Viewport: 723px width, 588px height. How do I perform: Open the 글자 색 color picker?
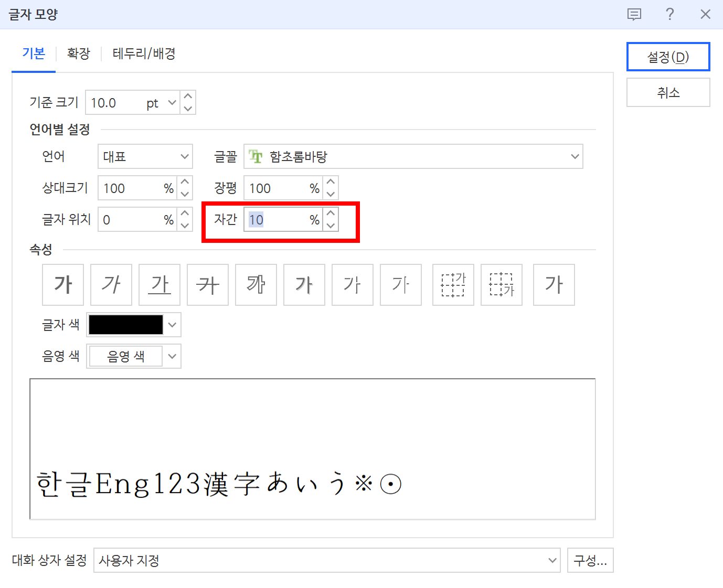point(172,325)
